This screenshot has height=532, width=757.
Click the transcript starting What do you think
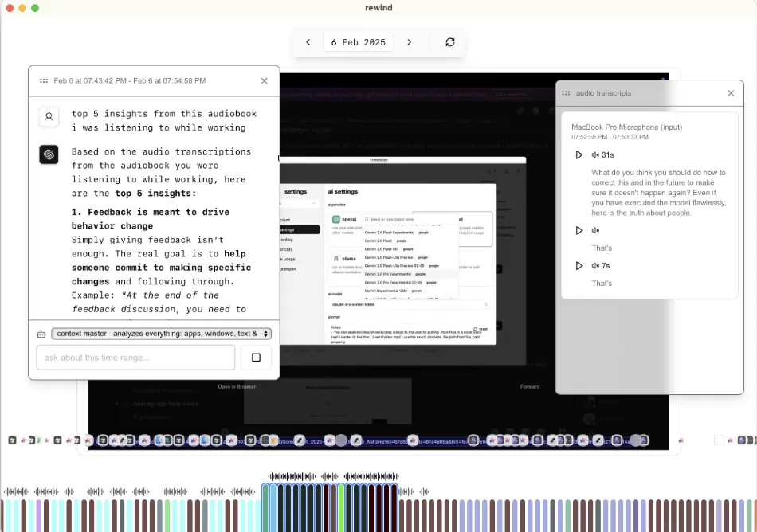[x=658, y=193]
